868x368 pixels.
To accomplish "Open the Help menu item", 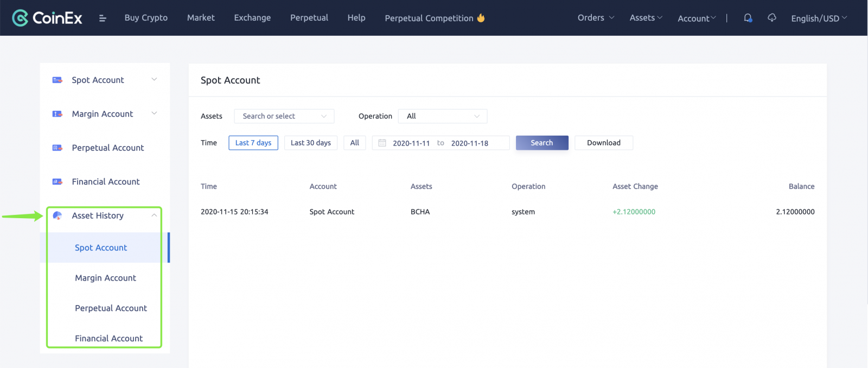I will coord(356,18).
